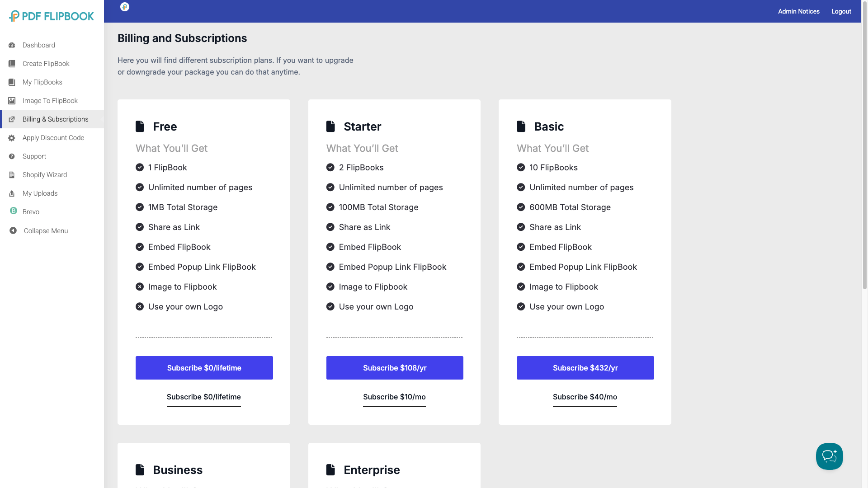Screen dimensions: 868x488
Task: Click the Apply Discount Code gear icon
Action: click(12, 138)
